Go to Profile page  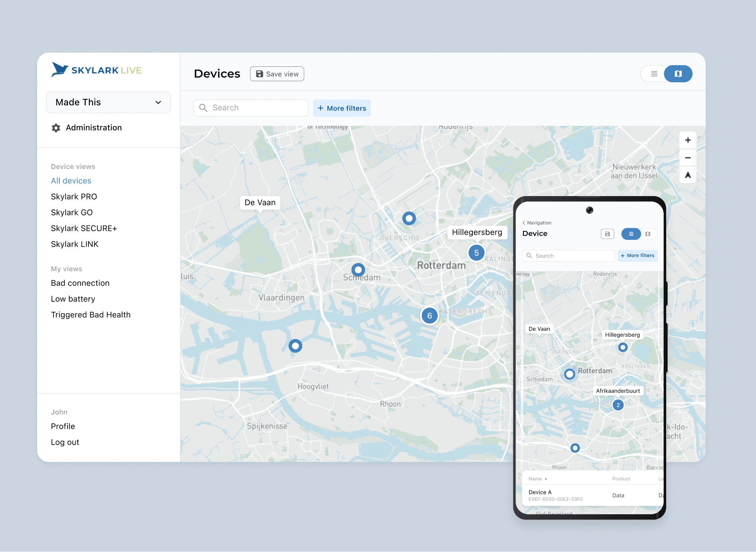click(63, 426)
